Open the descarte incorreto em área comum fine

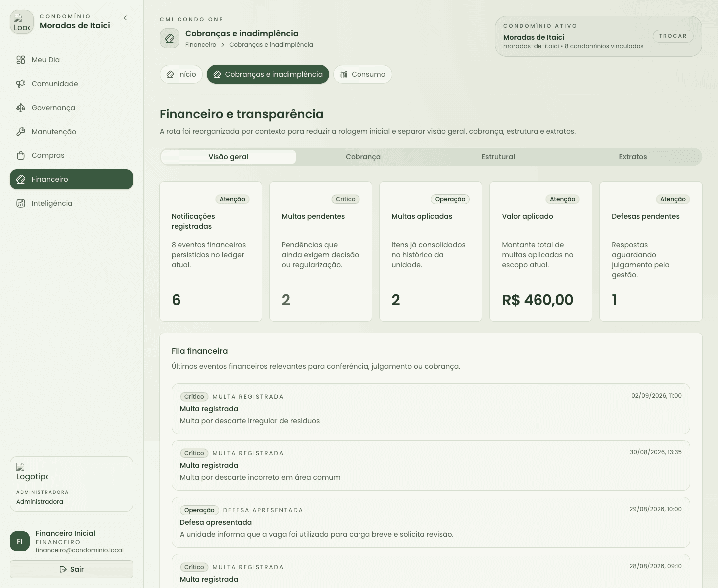[x=431, y=465]
